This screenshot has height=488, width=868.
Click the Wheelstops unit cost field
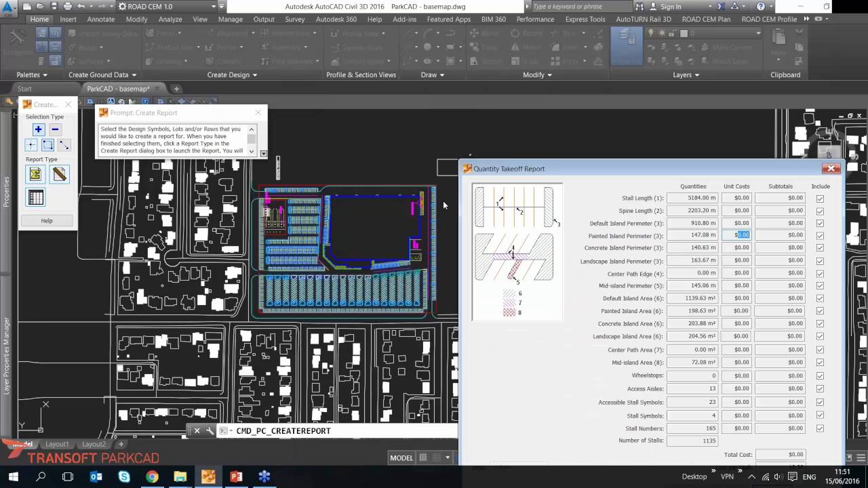[x=736, y=375]
